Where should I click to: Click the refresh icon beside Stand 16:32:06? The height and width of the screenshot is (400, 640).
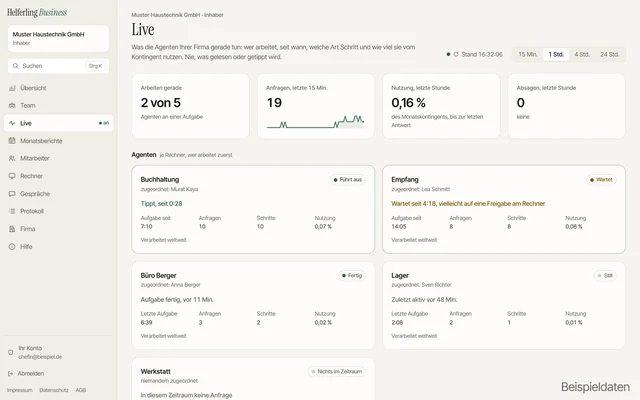coord(456,54)
